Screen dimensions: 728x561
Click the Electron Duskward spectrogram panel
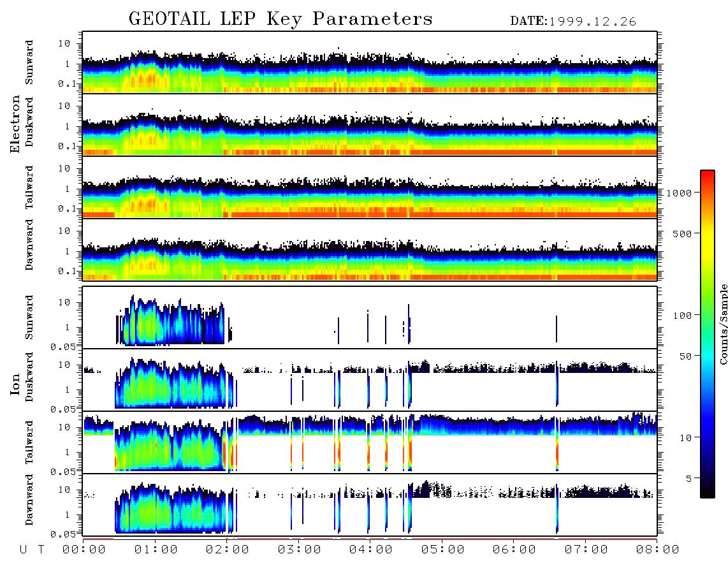coord(370,124)
